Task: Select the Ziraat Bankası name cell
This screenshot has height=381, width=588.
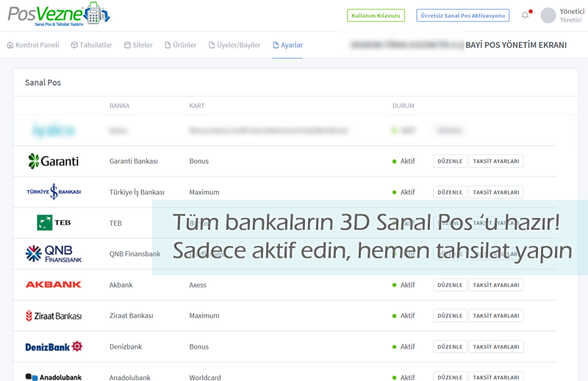Action: [x=132, y=316]
